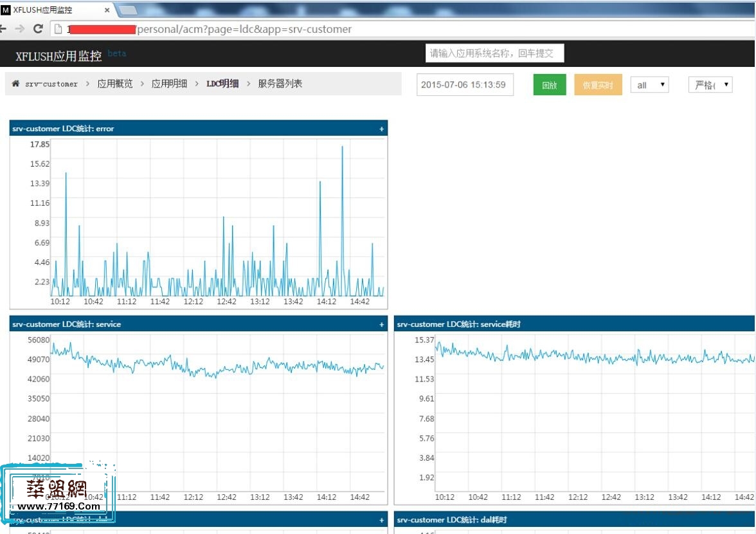Reload the page with browser refresh icon
Image resolution: width=756 pixels, height=534 pixels.
click(38, 29)
